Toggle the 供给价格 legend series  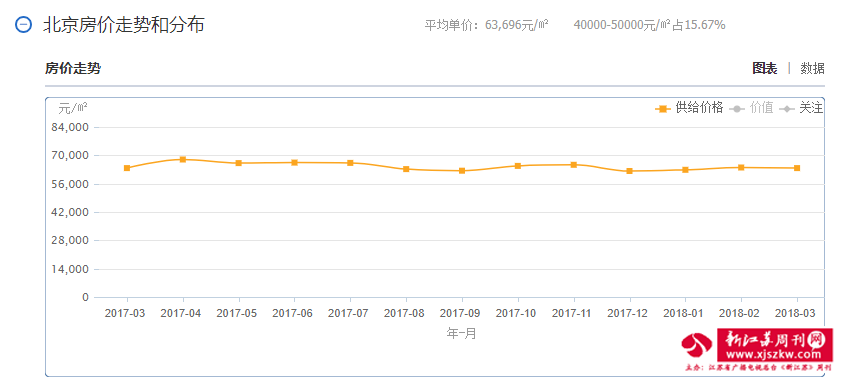point(689,108)
